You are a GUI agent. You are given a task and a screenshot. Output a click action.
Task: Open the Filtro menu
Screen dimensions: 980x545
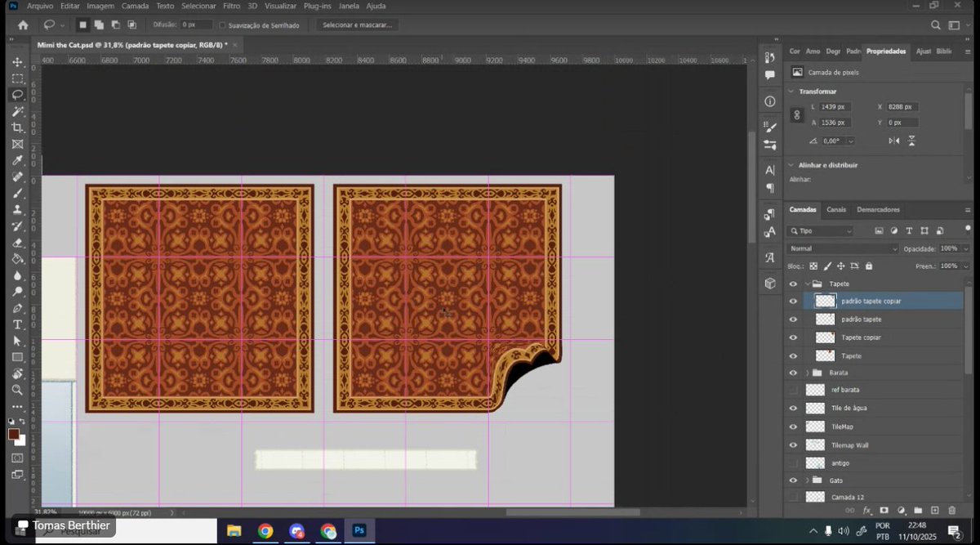click(x=231, y=6)
